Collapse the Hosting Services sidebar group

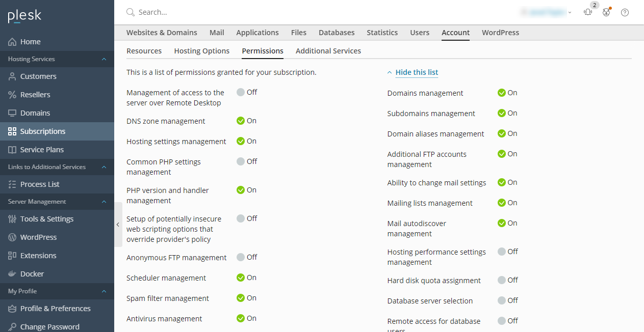click(x=104, y=59)
